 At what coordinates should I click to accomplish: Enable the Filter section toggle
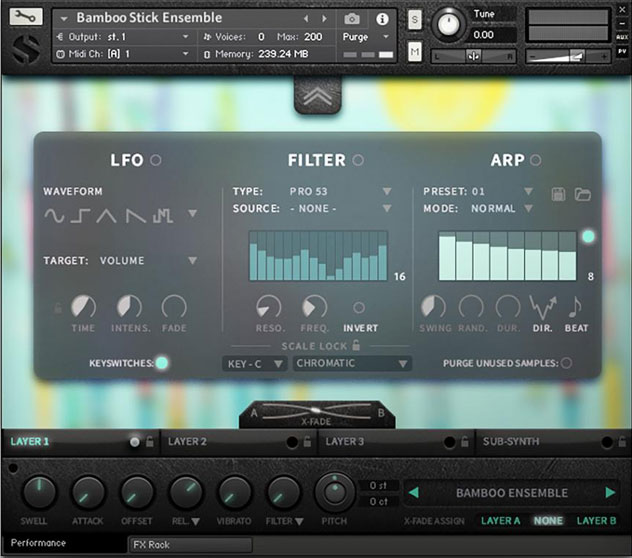tap(358, 160)
